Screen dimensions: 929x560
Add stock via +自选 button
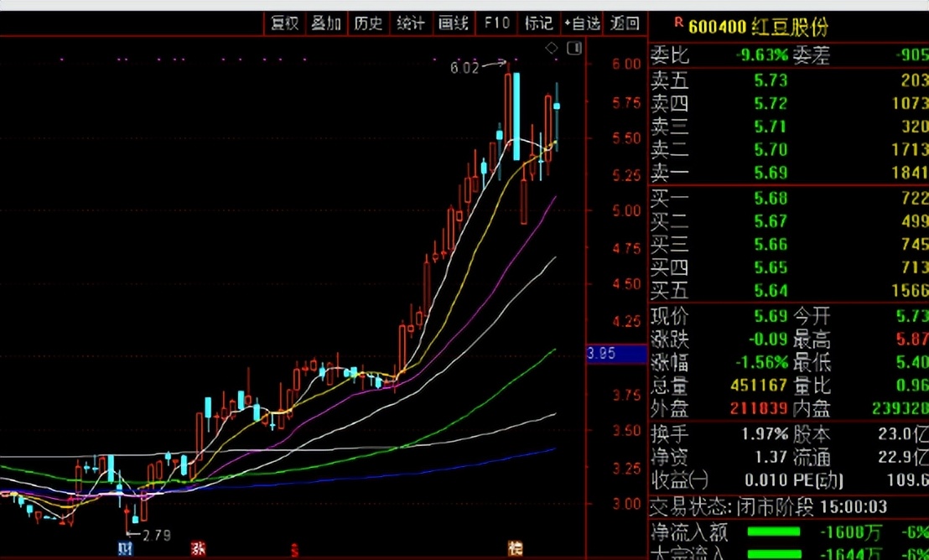tap(582, 23)
